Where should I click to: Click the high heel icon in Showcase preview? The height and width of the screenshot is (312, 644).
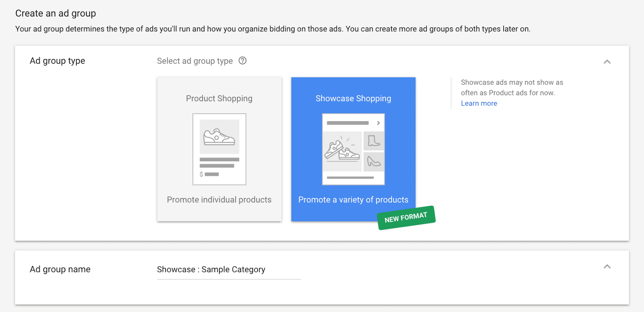point(374,162)
